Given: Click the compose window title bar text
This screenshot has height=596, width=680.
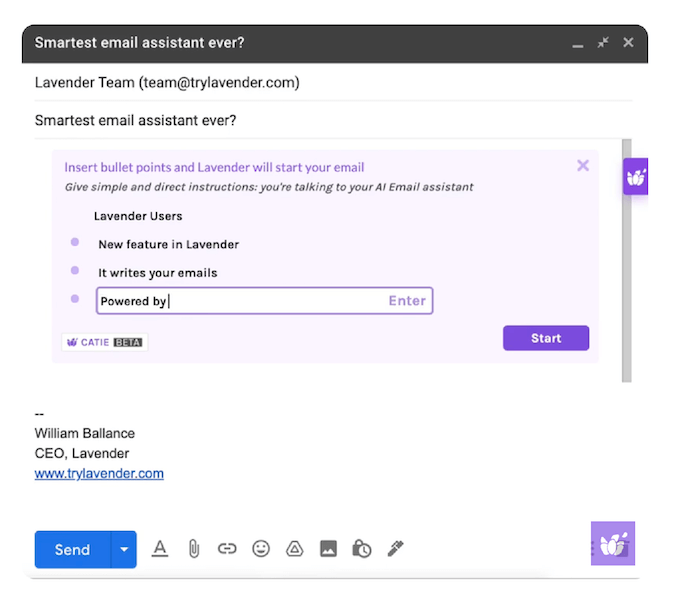Looking at the screenshot, I should click(x=139, y=43).
